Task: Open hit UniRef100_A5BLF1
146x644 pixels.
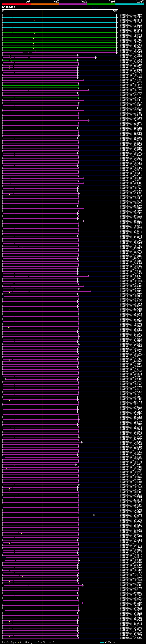Action: coord(131,27)
